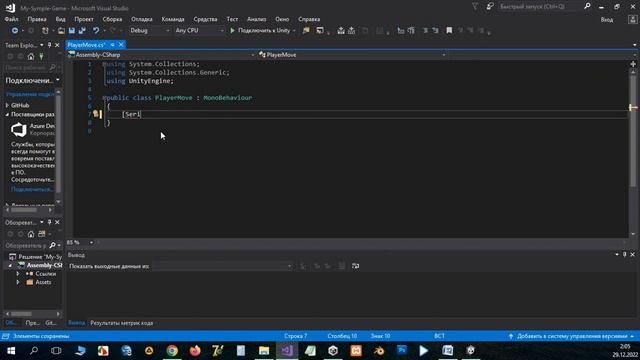Click the Save file toolbar icon
Screen dimensions: 640x360
pyautogui.click(x=72, y=31)
